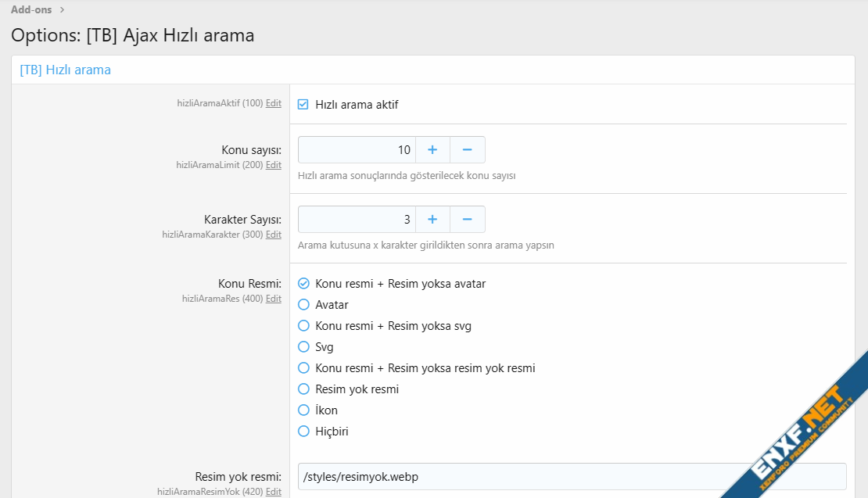Open the Add-ons breadcrumb link
Image resolution: width=868 pixels, height=498 pixels.
(x=32, y=9)
